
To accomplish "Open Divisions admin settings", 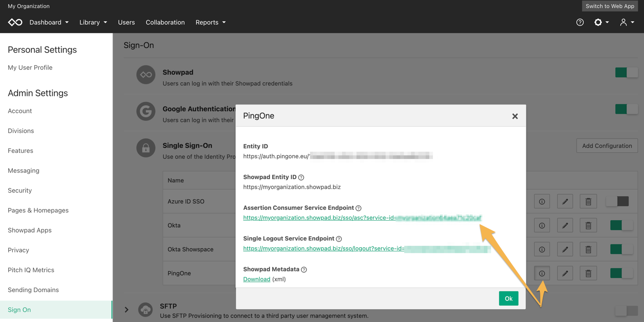I will tap(21, 131).
